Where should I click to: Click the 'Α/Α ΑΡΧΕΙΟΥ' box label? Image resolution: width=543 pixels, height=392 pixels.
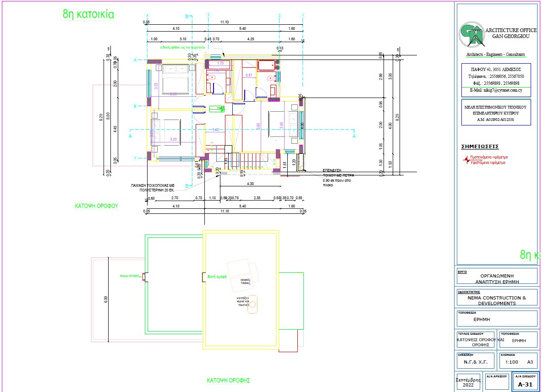497,376
